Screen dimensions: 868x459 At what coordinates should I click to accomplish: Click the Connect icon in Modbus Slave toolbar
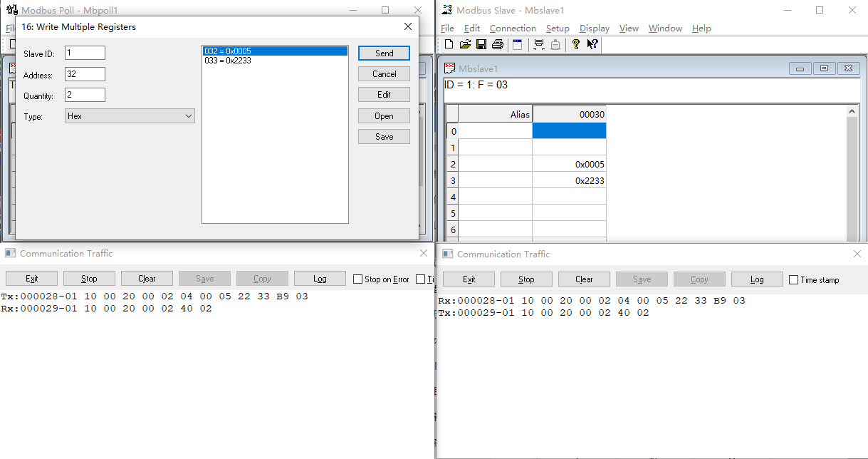point(538,44)
